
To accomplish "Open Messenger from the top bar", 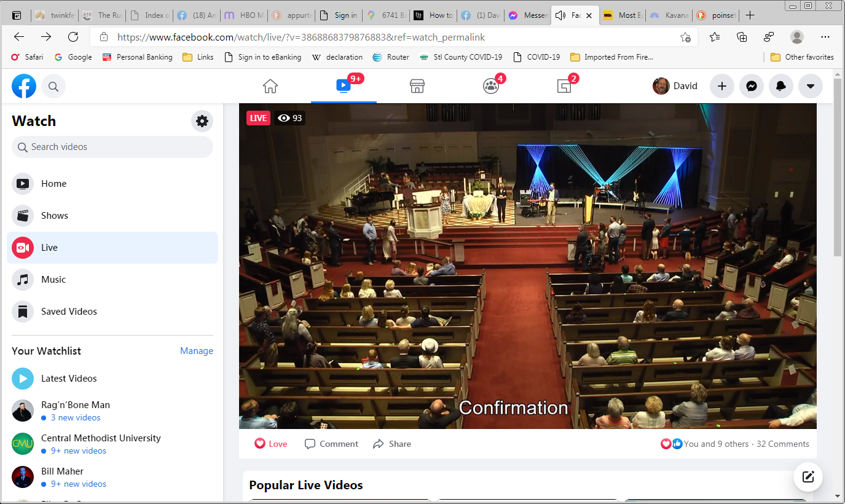I will (751, 86).
